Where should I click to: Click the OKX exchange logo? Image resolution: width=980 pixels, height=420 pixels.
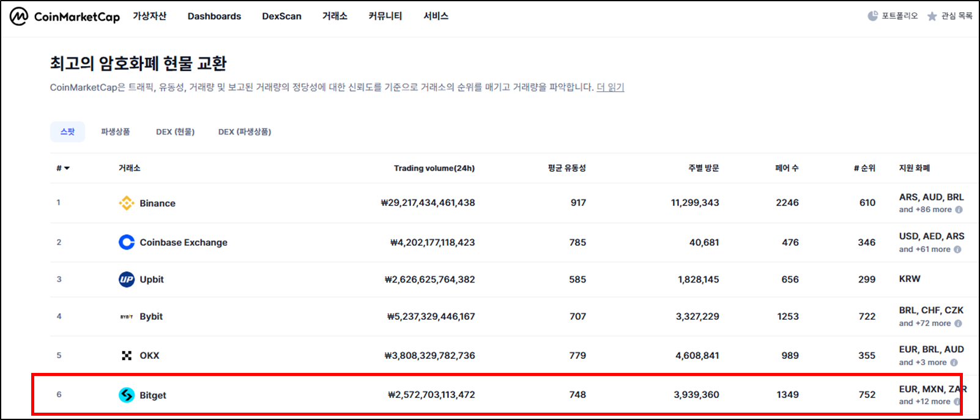tap(127, 356)
